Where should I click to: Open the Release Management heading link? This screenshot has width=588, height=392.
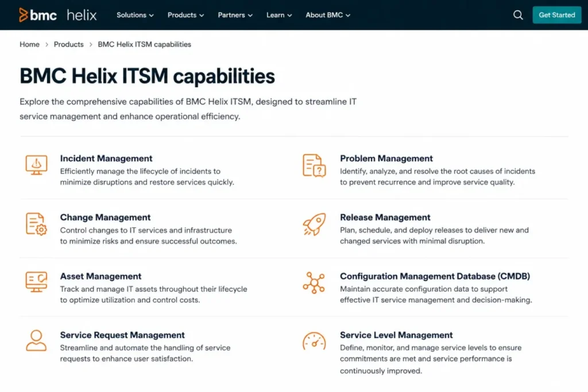pyautogui.click(x=385, y=218)
